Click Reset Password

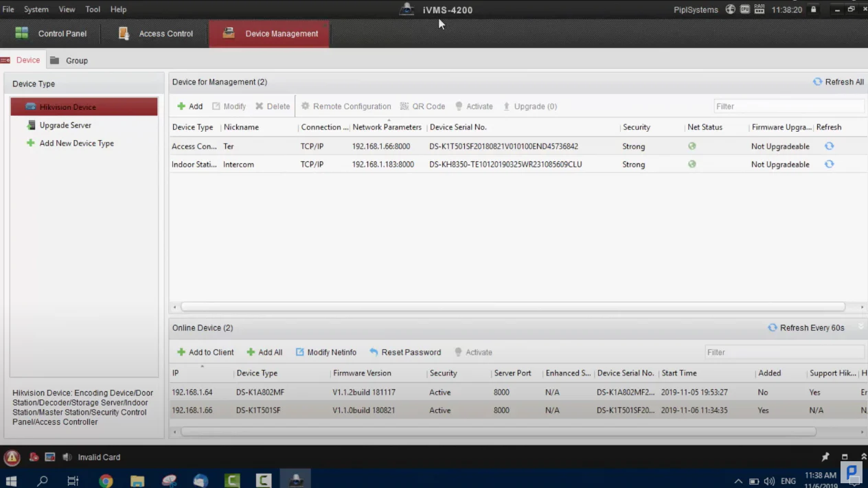pos(405,352)
